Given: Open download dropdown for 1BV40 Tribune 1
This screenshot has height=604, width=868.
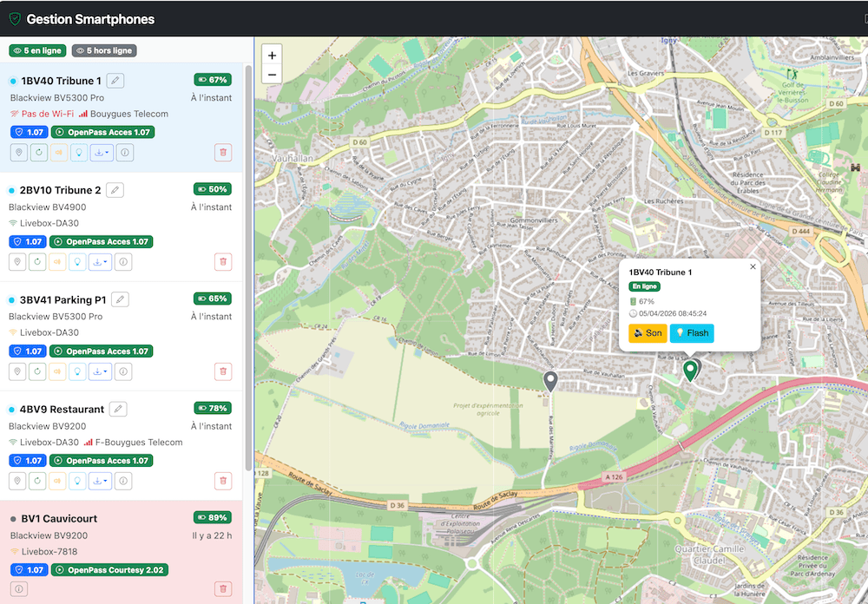Looking at the screenshot, I should [101, 153].
